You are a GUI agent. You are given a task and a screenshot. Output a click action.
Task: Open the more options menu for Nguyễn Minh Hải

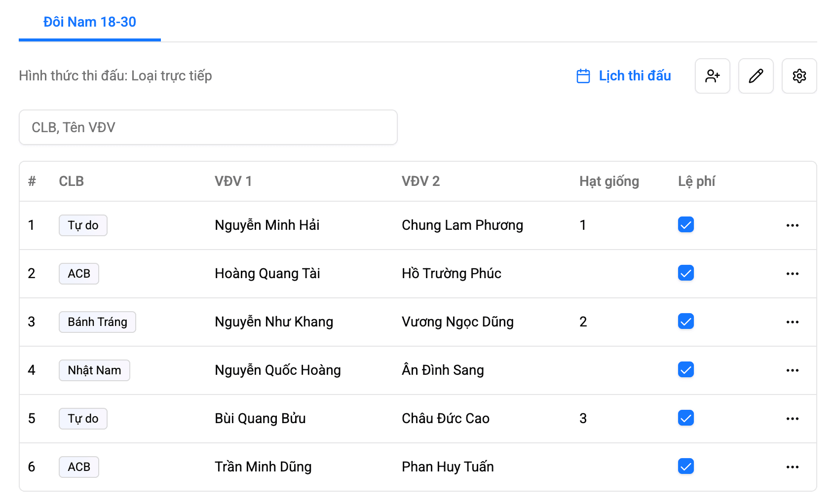pos(792,225)
